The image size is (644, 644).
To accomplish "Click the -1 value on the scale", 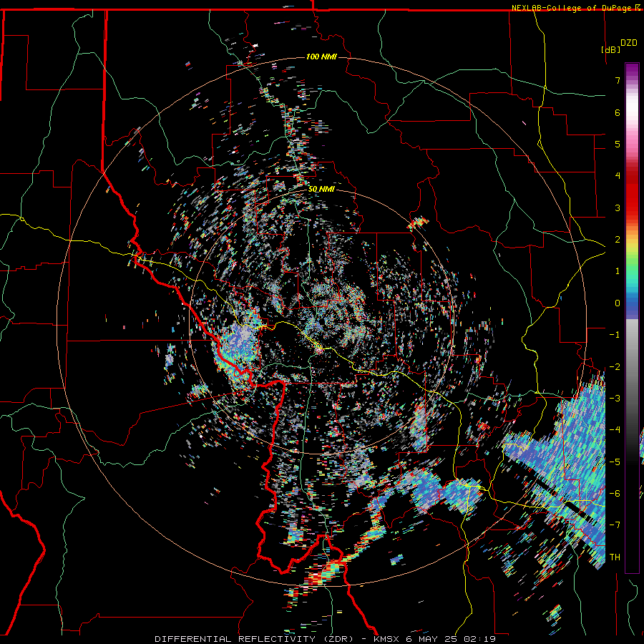I will [x=615, y=335].
